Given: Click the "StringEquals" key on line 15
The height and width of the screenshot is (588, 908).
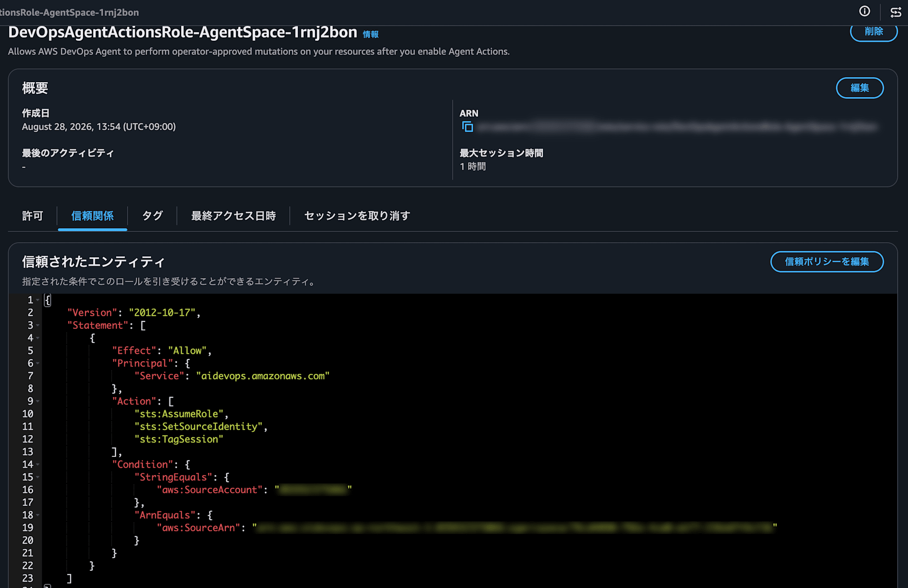Looking at the screenshot, I should [x=173, y=477].
